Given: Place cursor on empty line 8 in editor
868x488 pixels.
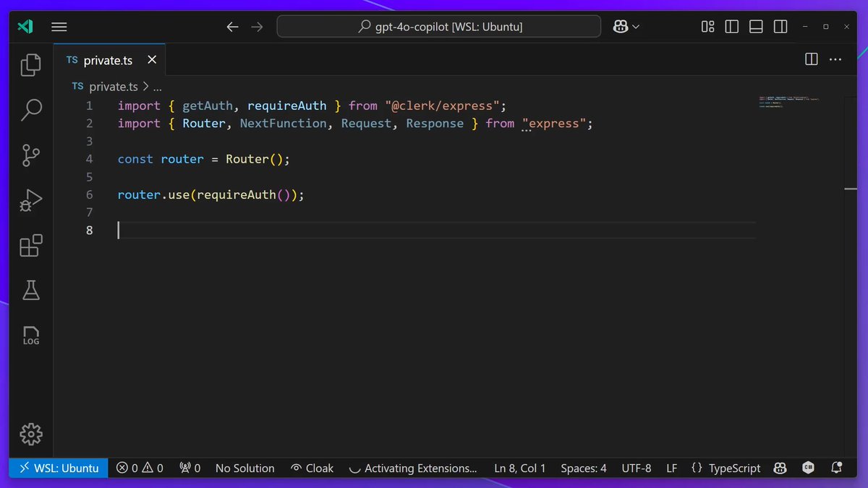Looking at the screenshot, I should tap(437, 230).
